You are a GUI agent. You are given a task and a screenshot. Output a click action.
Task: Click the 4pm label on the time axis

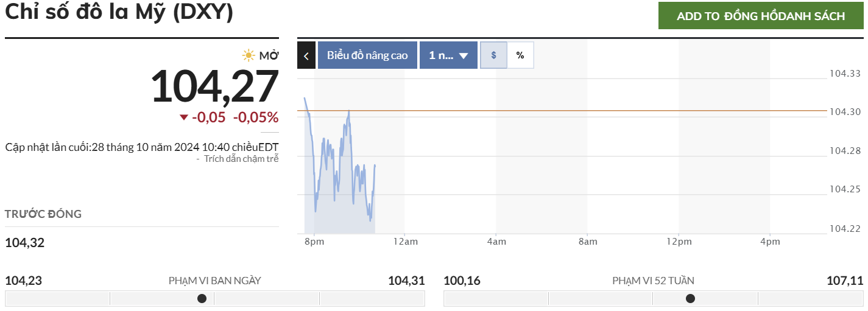click(x=770, y=242)
